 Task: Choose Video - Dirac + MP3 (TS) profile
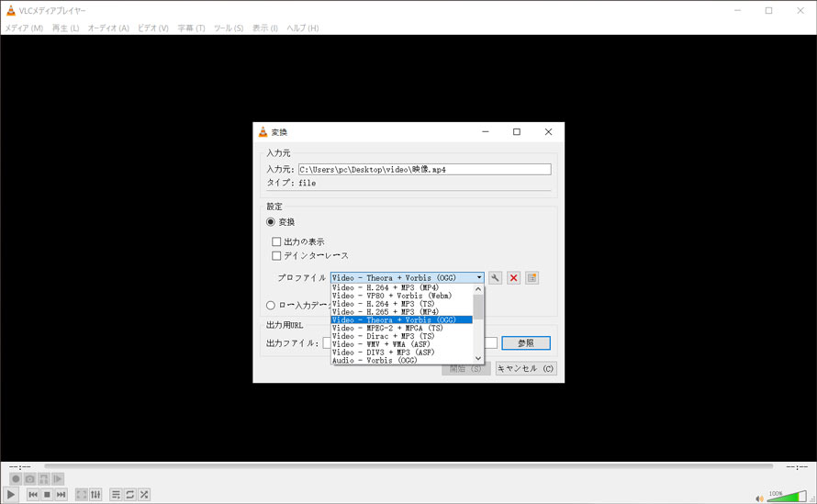[x=402, y=336]
